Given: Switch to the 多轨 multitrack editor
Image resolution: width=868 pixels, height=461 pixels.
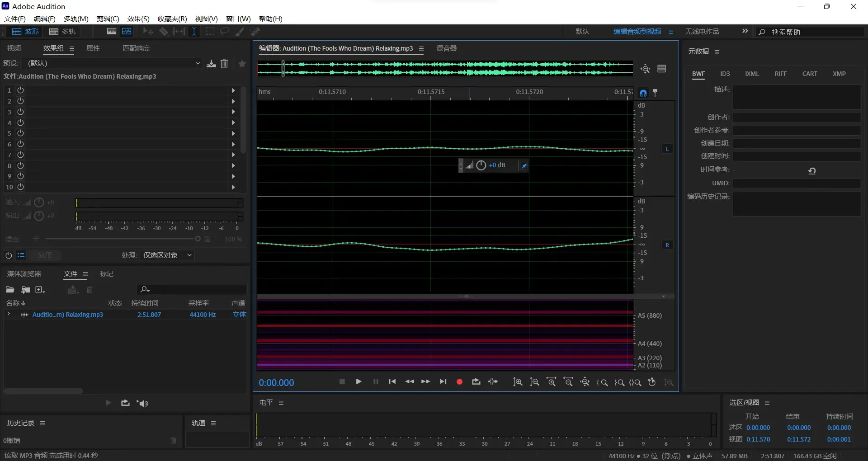Looking at the screenshot, I should click(x=62, y=32).
